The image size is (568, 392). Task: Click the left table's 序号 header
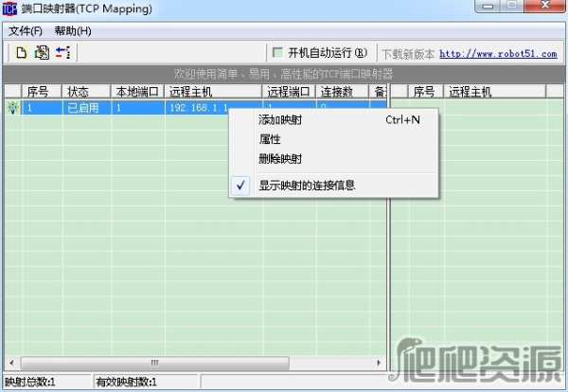(x=42, y=92)
